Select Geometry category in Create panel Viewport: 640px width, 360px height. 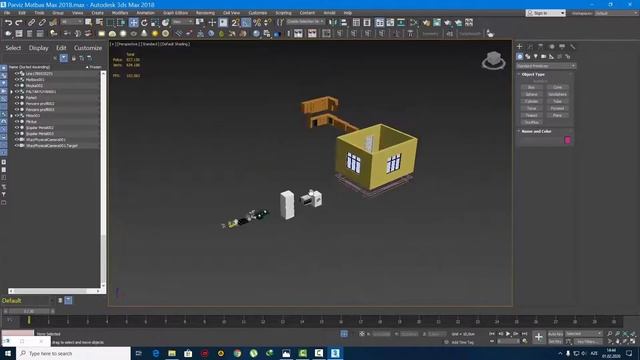click(520, 56)
